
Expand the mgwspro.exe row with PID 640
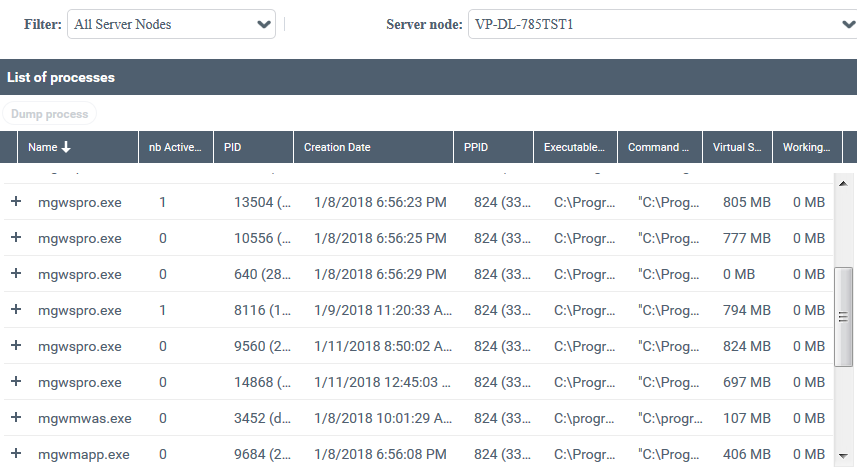[16, 274]
